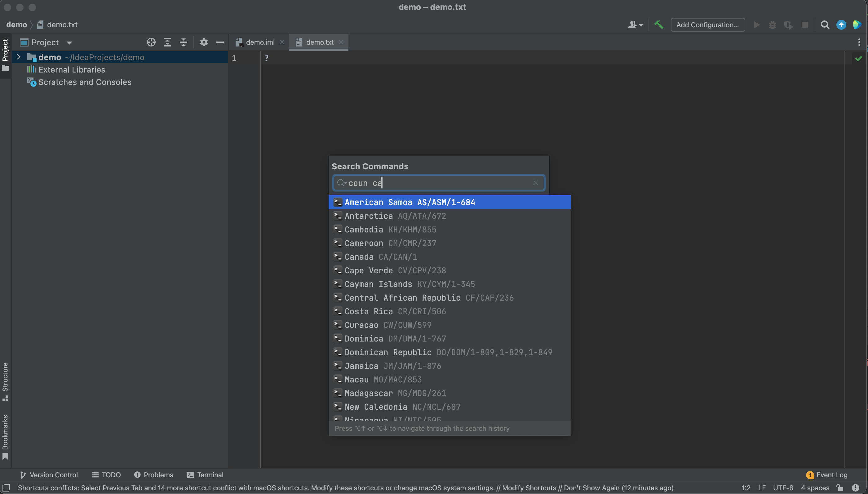The height and width of the screenshot is (494, 868).
Task: Expand the demo project tree node
Action: pos(19,57)
